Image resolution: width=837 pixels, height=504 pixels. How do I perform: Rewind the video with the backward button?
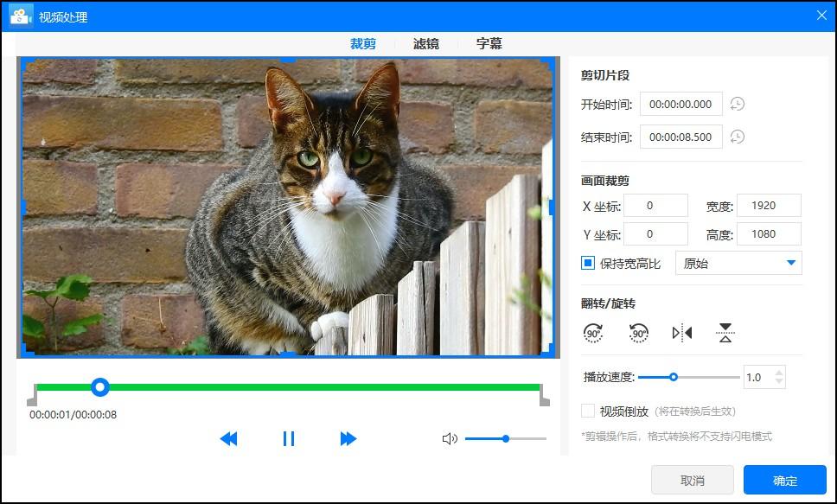pyautogui.click(x=228, y=439)
